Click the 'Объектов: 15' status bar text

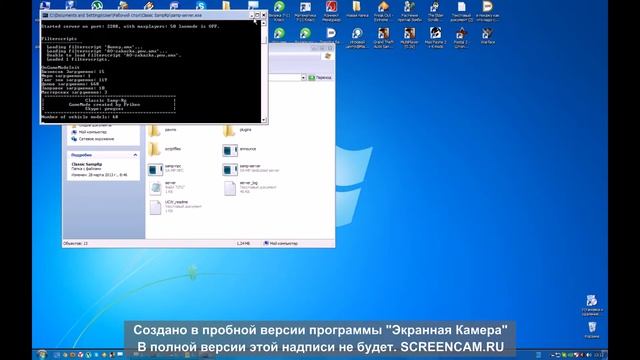pyautogui.click(x=76, y=243)
